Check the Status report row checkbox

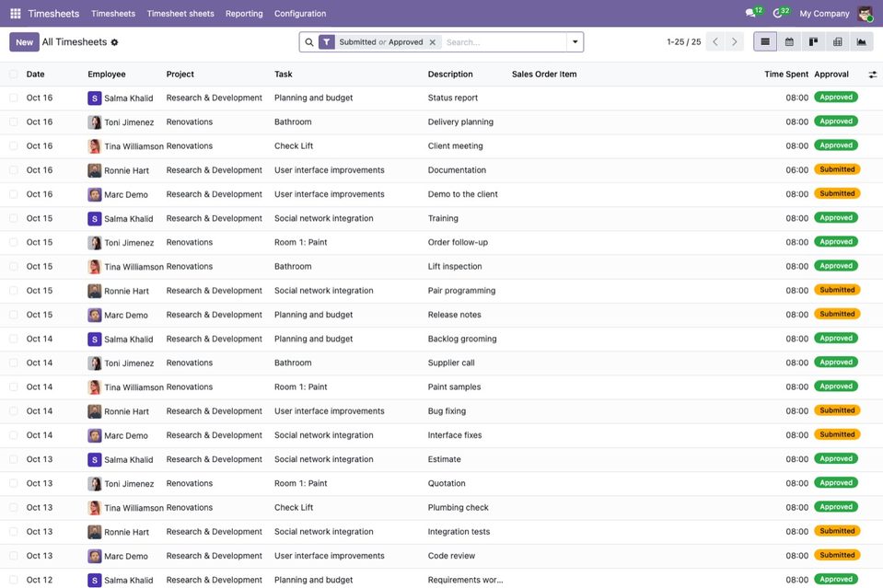tap(14, 98)
